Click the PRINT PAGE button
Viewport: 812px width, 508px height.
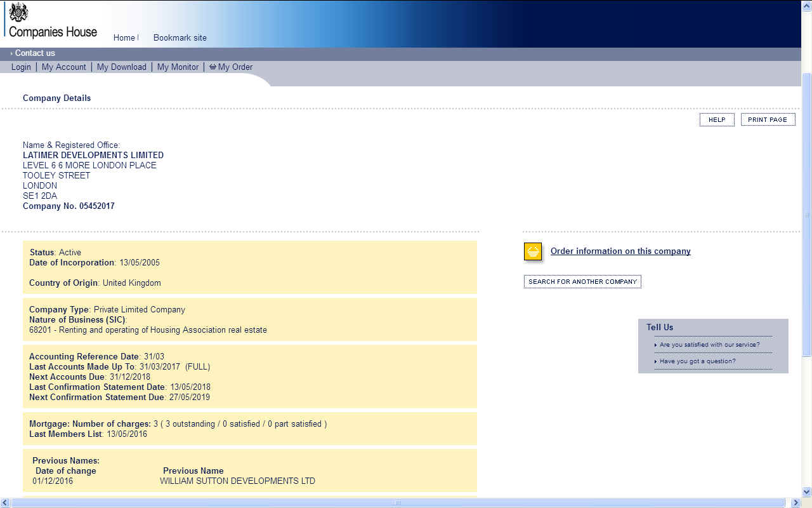(768, 119)
